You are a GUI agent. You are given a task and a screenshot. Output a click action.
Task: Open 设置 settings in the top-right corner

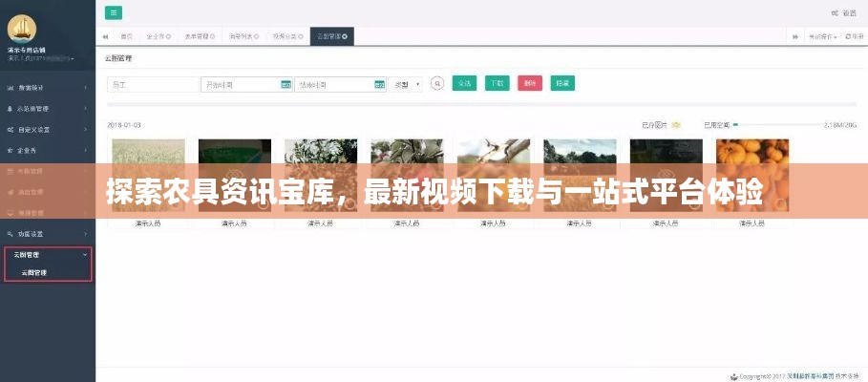pos(844,13)
